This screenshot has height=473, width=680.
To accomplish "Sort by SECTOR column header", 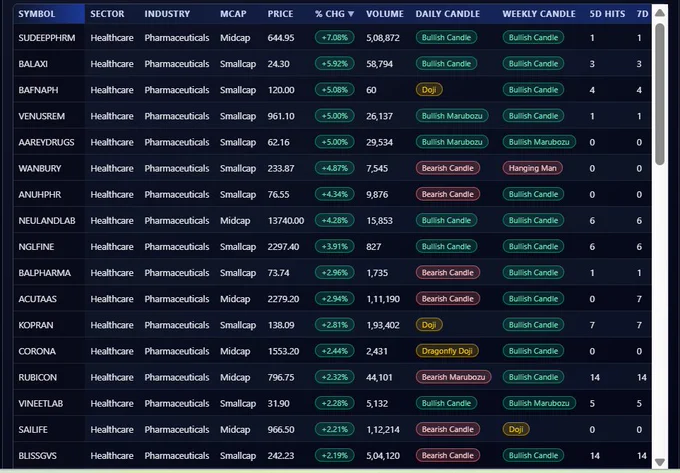I will tap(107, 14).
